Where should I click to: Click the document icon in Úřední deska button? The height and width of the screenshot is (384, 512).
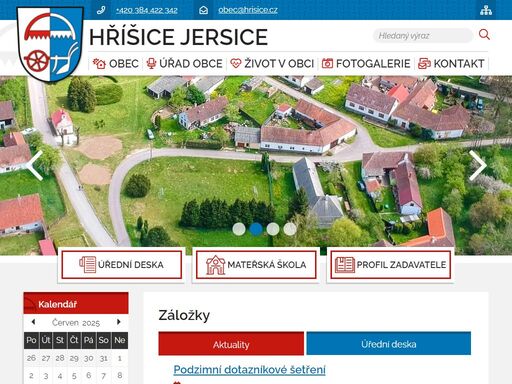88,265
